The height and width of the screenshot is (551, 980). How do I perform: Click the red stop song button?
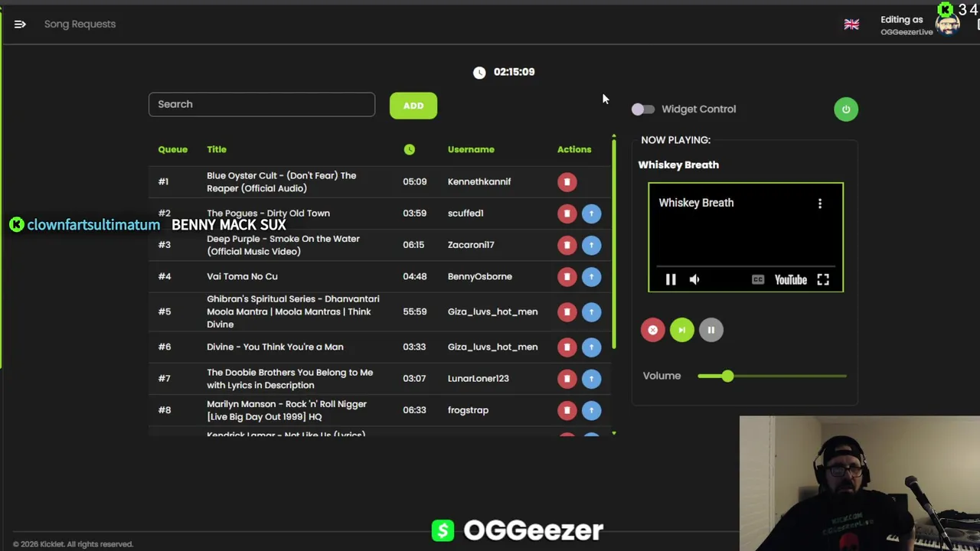click(653, 330)
